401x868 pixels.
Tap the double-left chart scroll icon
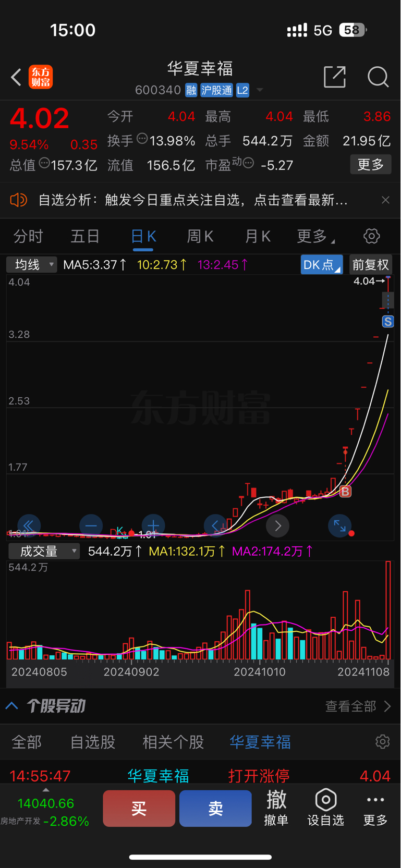(29, 525)
